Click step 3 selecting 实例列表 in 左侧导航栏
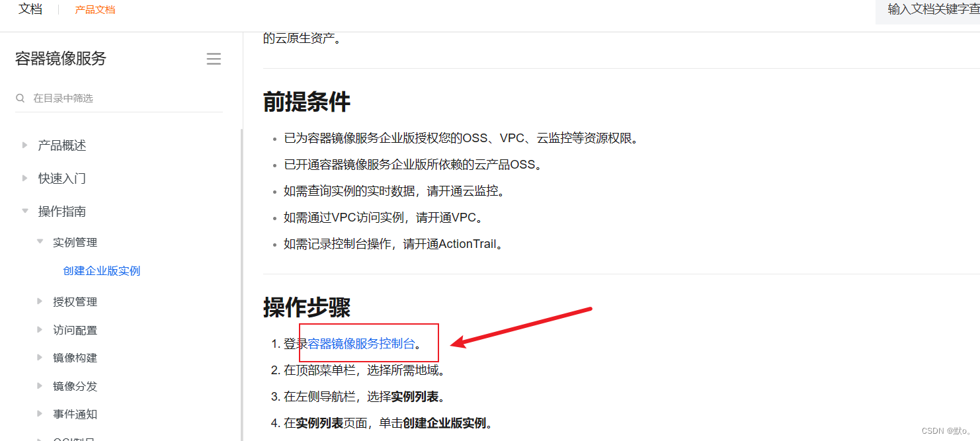Image resolution: width=980 pixels, height=441 pixels. (364, 397)
